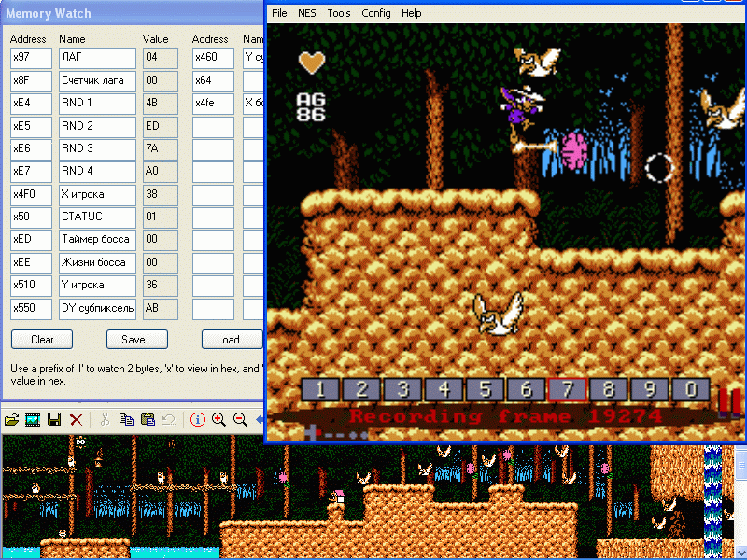Click the value ED in the RND 2 row
747x560 pixels.
pyautogui.click(x=161, y=126)
